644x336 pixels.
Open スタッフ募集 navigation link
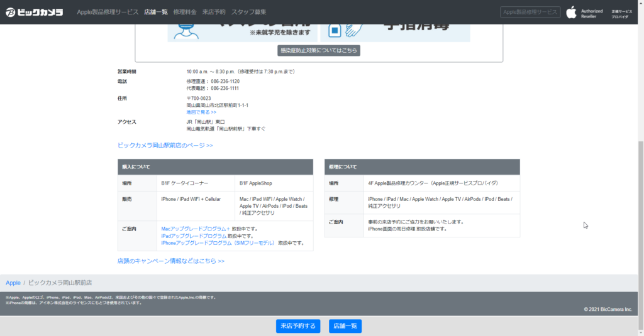point(248,12)
